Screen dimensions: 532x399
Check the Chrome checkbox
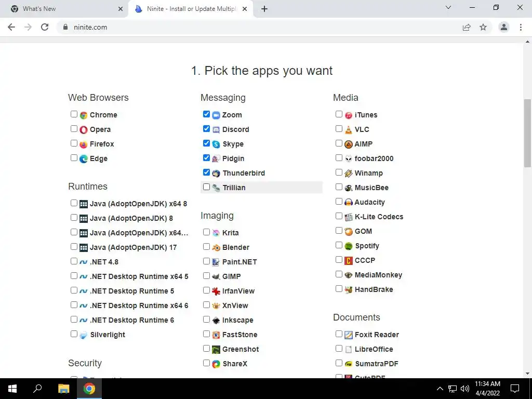tap(74, 114)
